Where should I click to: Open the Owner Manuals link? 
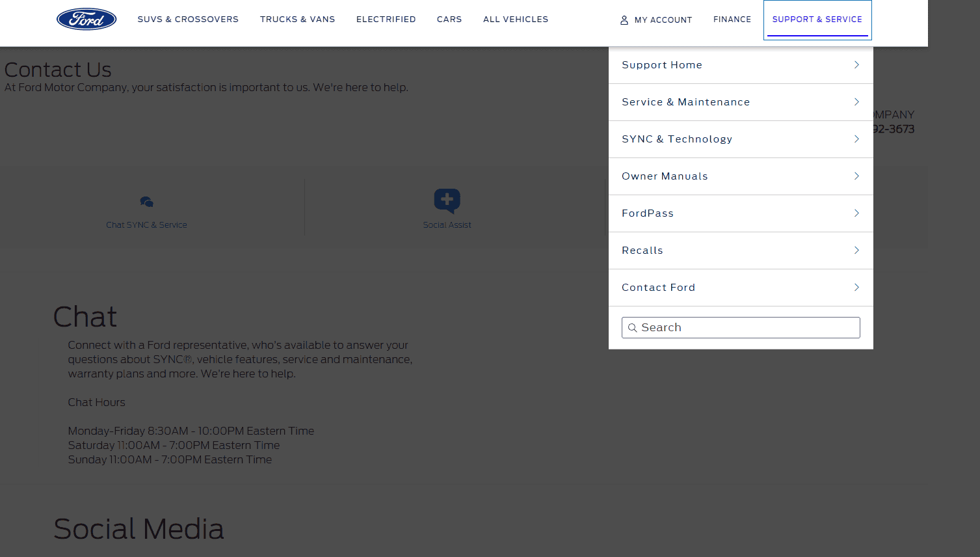point(741,176)
